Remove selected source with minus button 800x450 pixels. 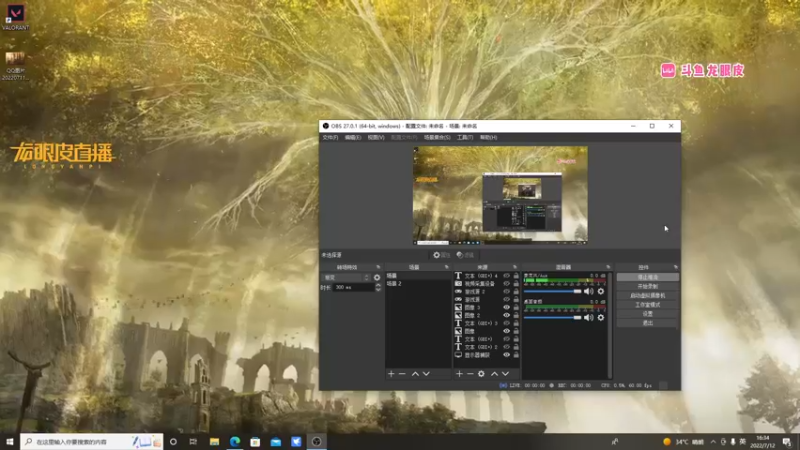[470, 374]
